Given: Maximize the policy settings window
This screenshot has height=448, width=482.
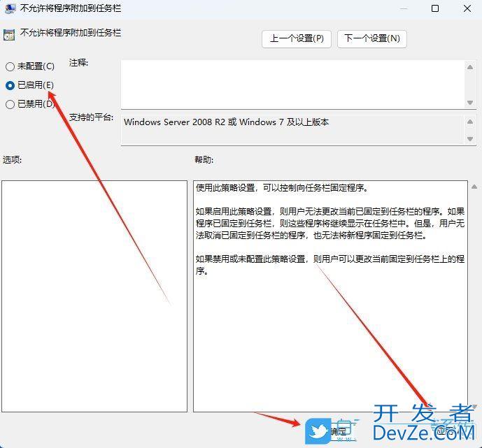Looking at the screenshot, I should (x=435, y=8).
